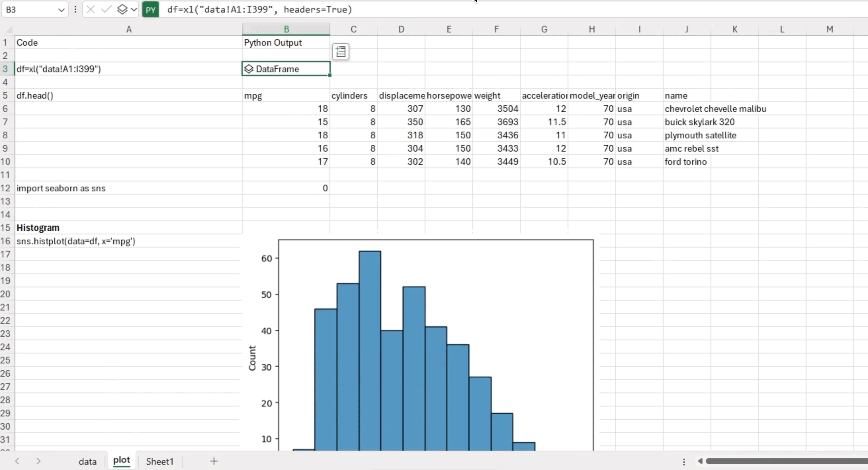The image size is (868, 470).
Task: Click cell chevrolet chevelle malibu
Action: pyautogui.click(x=716, y=109)
